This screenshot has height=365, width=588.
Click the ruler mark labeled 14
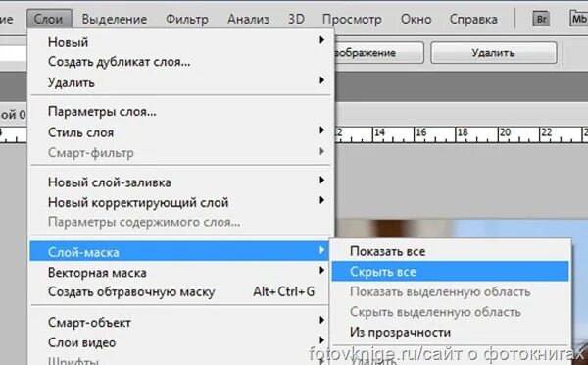click(x=379, y=132)
